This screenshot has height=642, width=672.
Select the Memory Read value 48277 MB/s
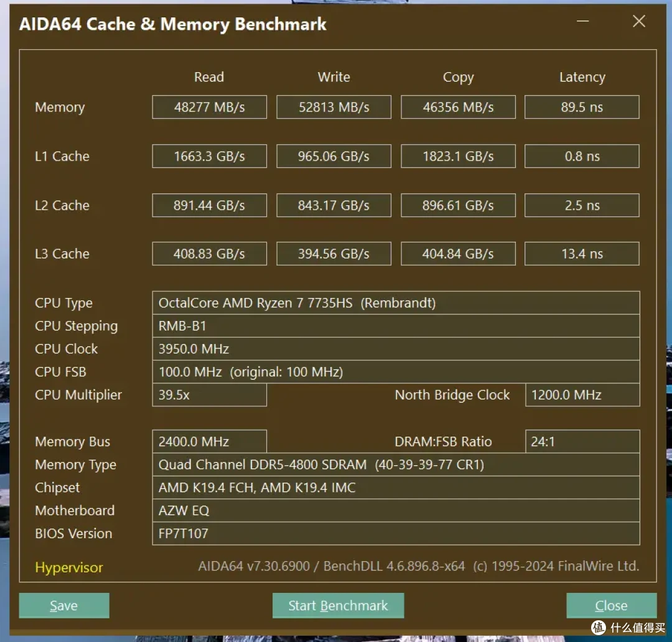tap(210, 107)
